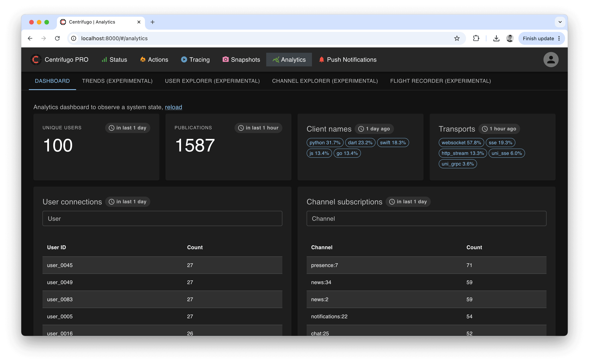Select the Centrifugo | Analytics browser tab
The image size is (589, 364).
click(101, 22)
